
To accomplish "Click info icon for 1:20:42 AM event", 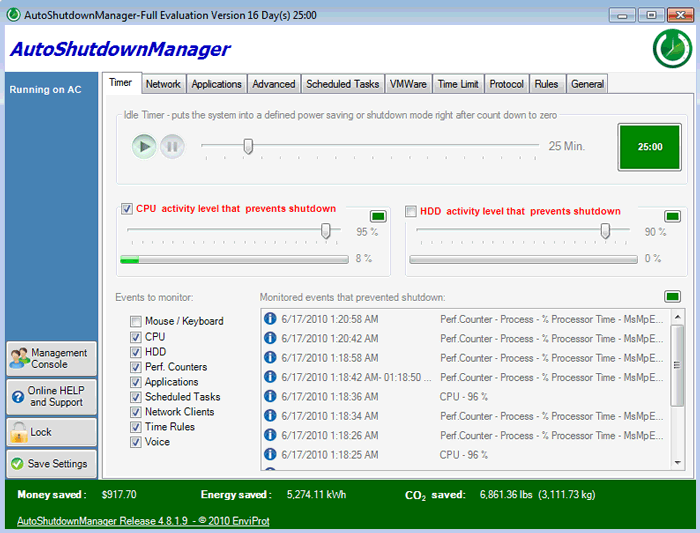I will pyautogui.click(x=270, y=338).
